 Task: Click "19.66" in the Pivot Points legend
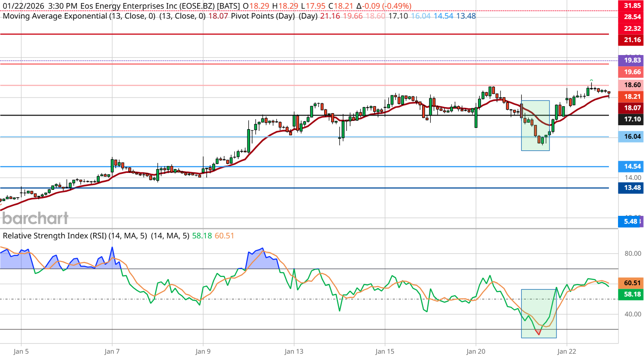click(352, 16)
